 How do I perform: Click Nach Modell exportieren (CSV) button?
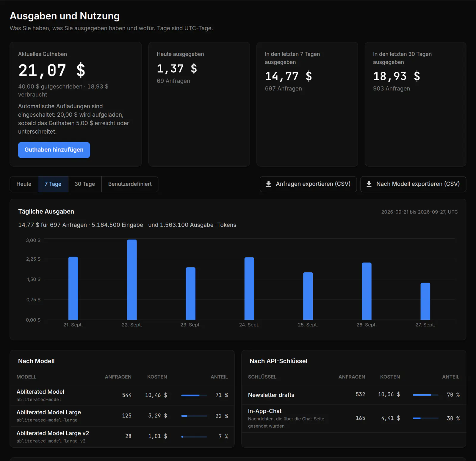[x=413, y=184]
